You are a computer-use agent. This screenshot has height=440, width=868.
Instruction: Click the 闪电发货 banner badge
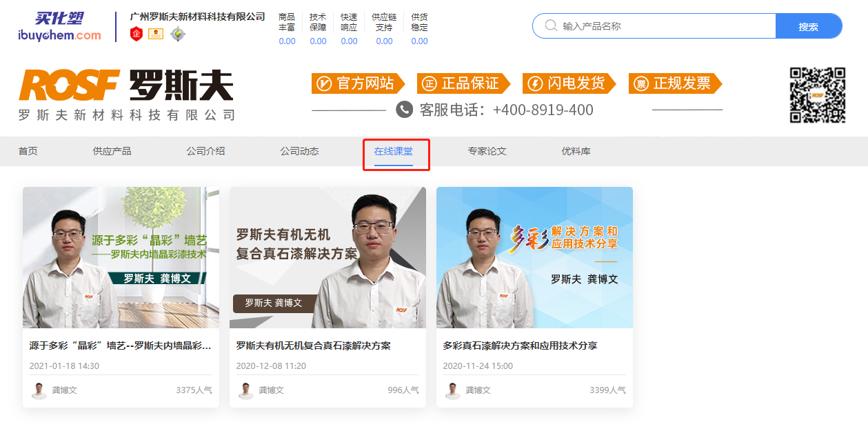pos(569,83)
